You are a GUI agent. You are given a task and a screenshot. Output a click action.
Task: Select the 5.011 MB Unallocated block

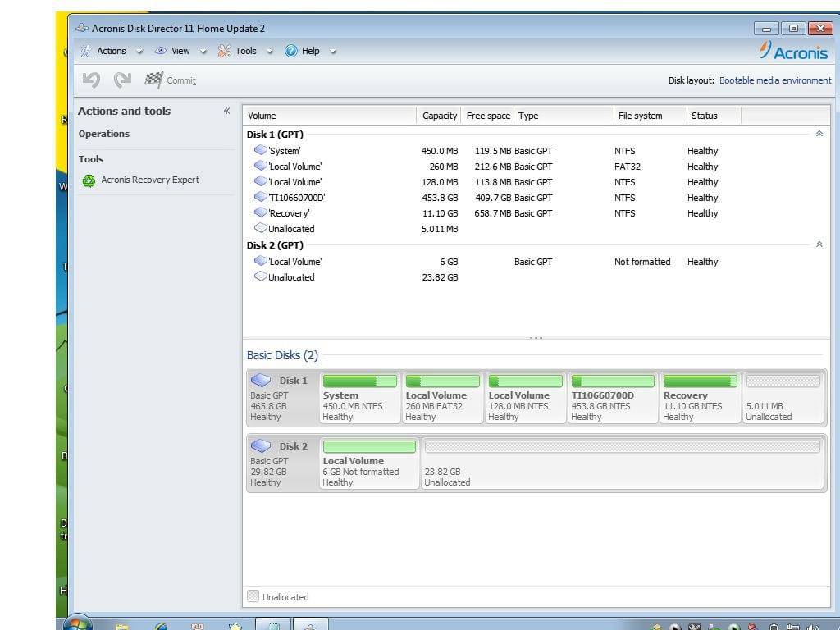(x=783, y=398)
